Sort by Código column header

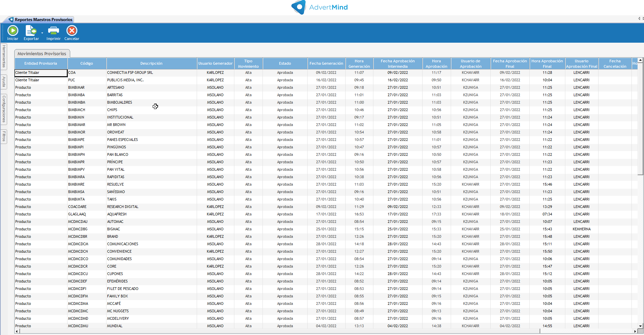click(x=87, y=63)
